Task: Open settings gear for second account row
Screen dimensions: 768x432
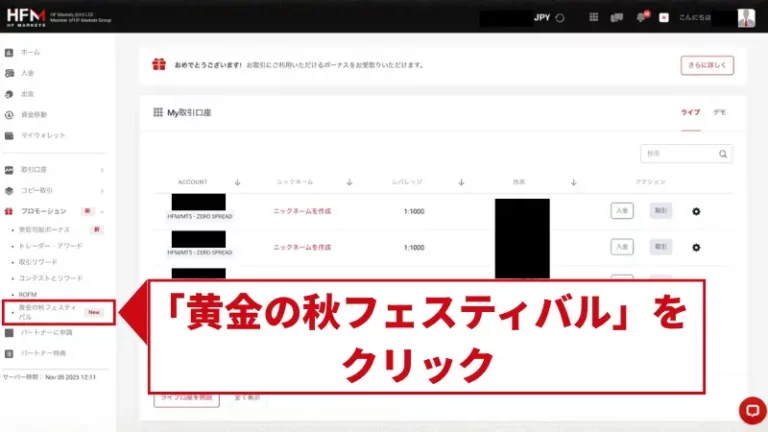Action: [x=696, y=247]
